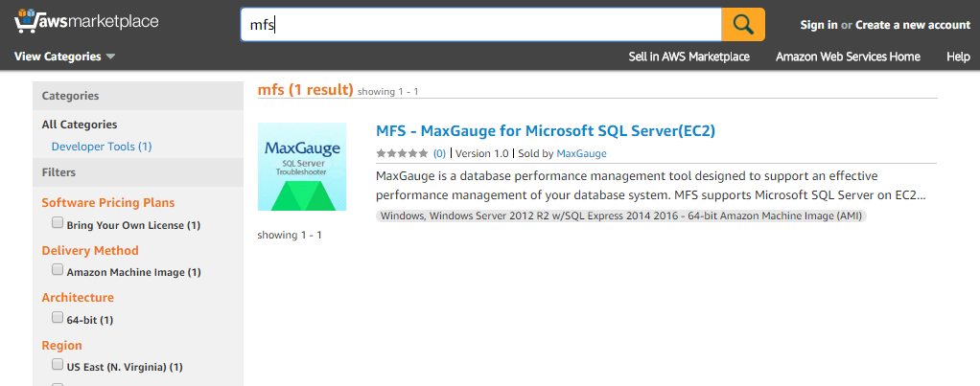Click into the search input field
Viewport: 980px width, 386px height.
[481, 25]
